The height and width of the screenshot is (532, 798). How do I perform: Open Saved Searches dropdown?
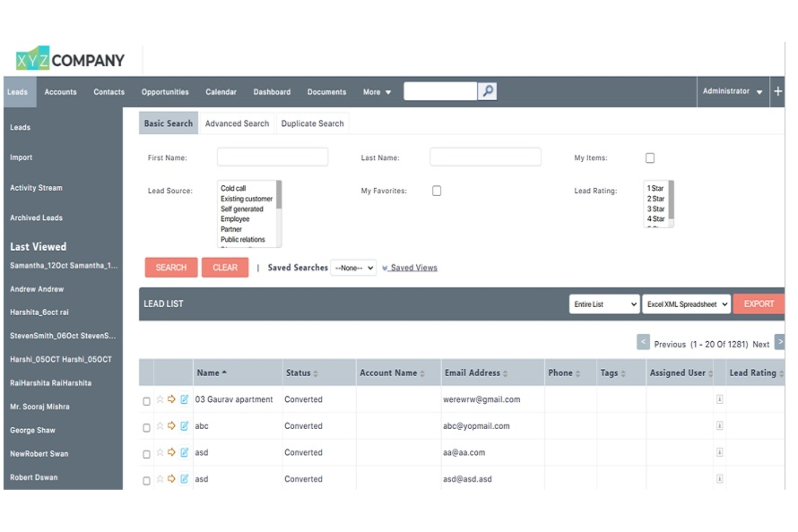[353, 268]
